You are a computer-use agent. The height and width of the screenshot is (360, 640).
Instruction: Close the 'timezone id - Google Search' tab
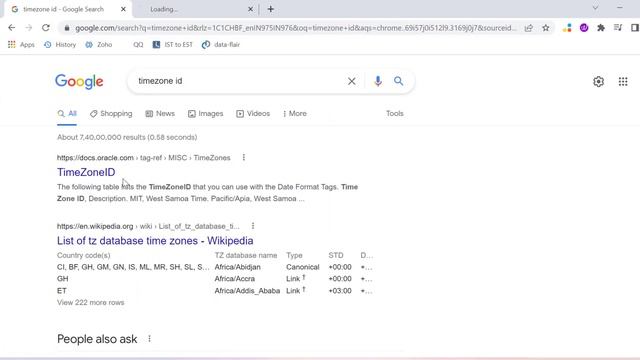pos(123,9)
